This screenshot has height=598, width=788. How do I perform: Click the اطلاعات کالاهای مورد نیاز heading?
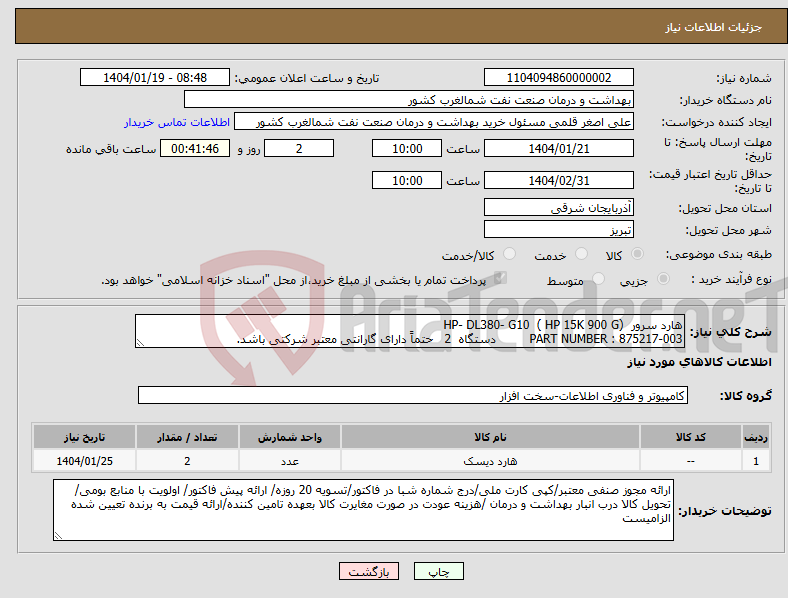pyautogui.click(x=699, y=362)
